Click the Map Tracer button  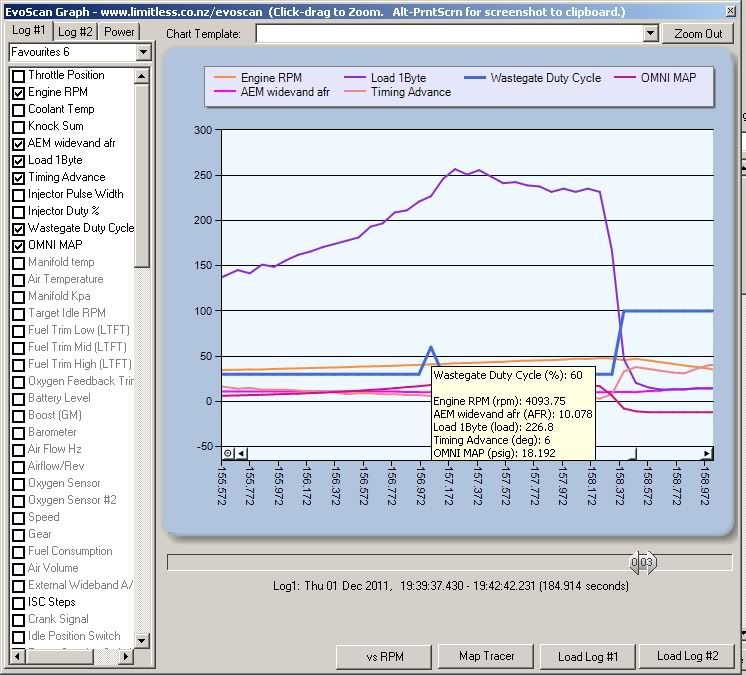[x=485, y=656]
